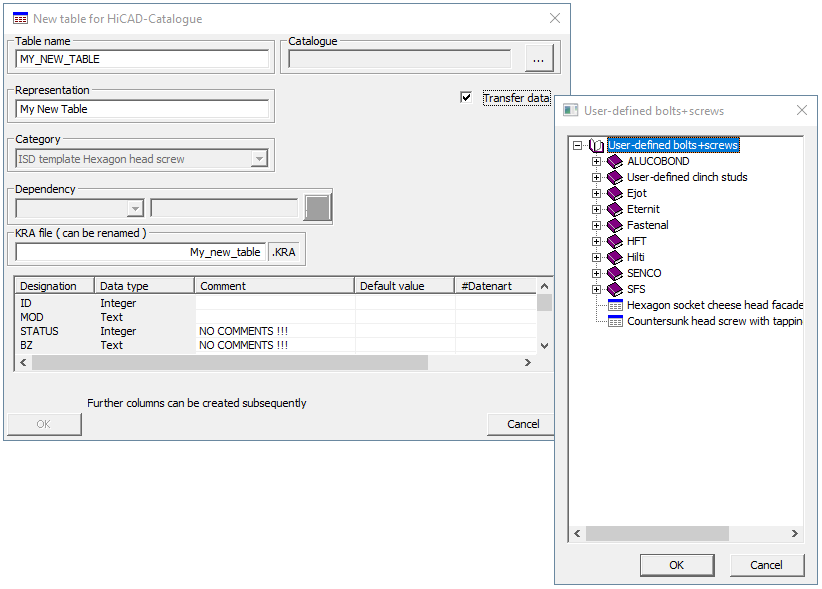
Task: Click OK in the New table dialog
Action: (x=44, y=424)
